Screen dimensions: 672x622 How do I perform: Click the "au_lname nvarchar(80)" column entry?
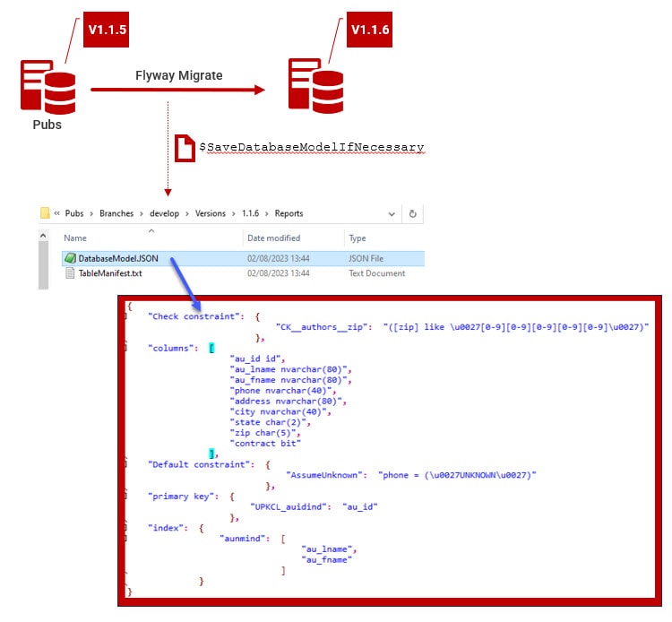(x=289, y=369)
